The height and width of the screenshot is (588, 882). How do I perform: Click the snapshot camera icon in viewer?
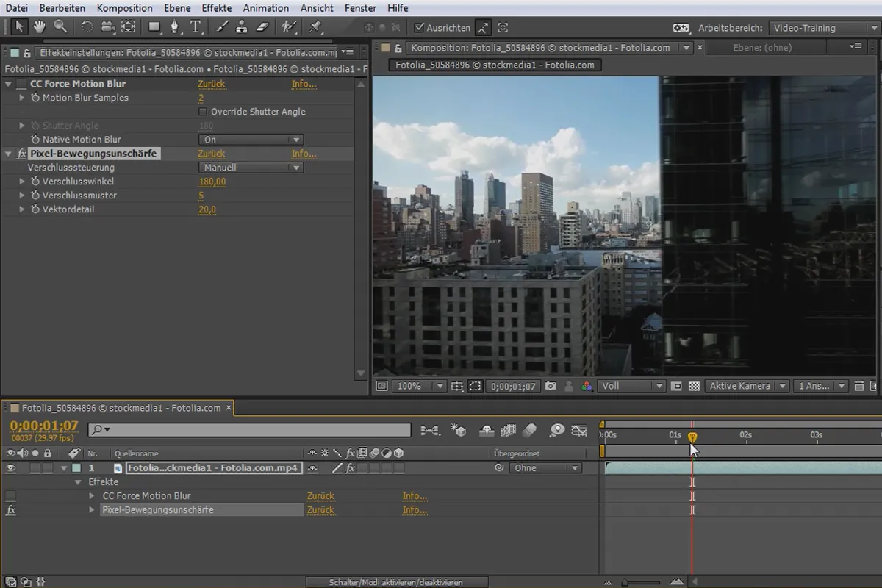tap(551, 386)
